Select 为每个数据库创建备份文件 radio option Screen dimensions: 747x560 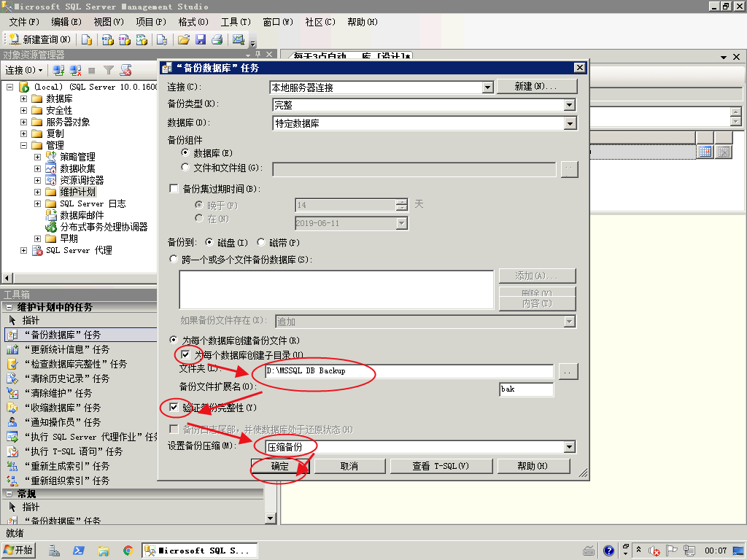click(x=174, y=341)
